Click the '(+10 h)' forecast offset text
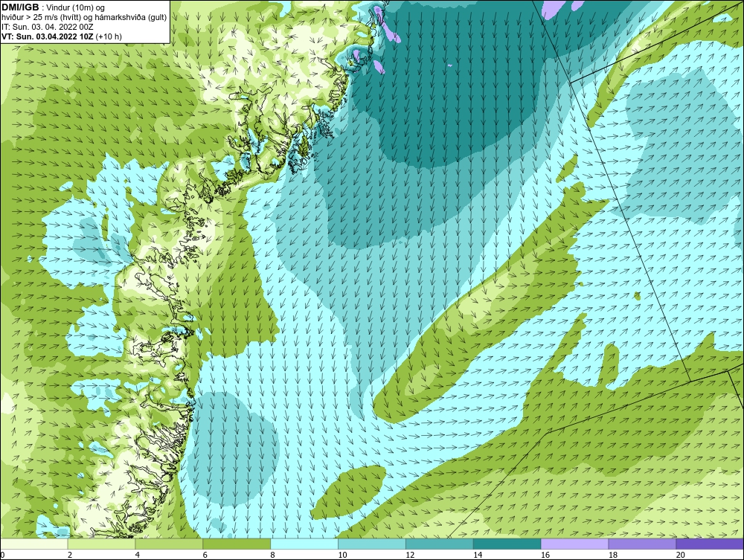Image resolution: width=744 pixels, height=560 pixels. tap(108, 36)
